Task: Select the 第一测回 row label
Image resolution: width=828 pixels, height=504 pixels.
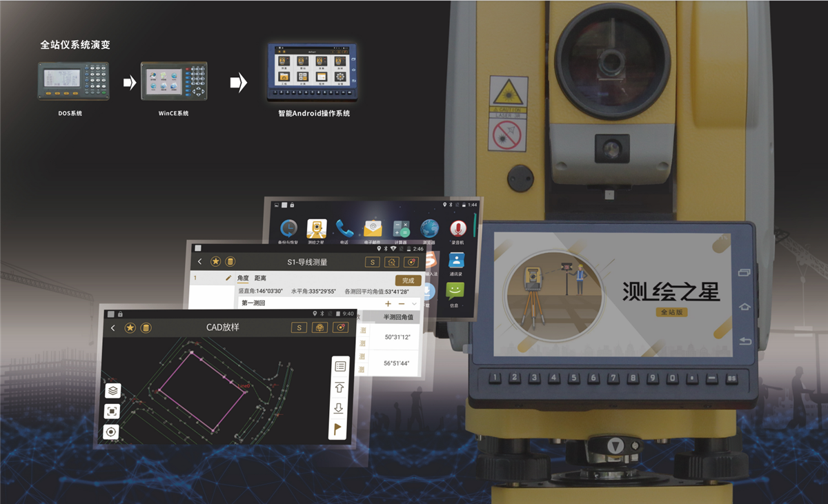Action: click(x=253, y=303)
